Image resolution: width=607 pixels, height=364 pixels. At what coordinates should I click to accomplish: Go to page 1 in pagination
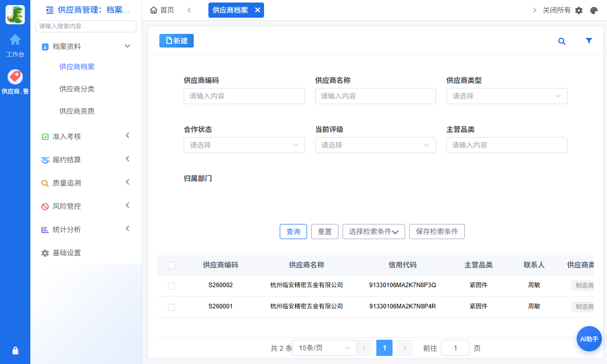click(384, 348)
